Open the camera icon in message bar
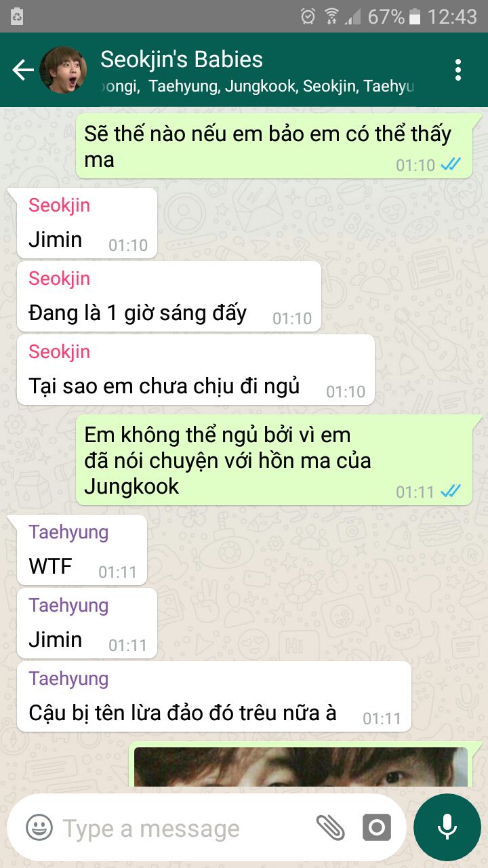The image size is (488, 868). click(377, 827)
